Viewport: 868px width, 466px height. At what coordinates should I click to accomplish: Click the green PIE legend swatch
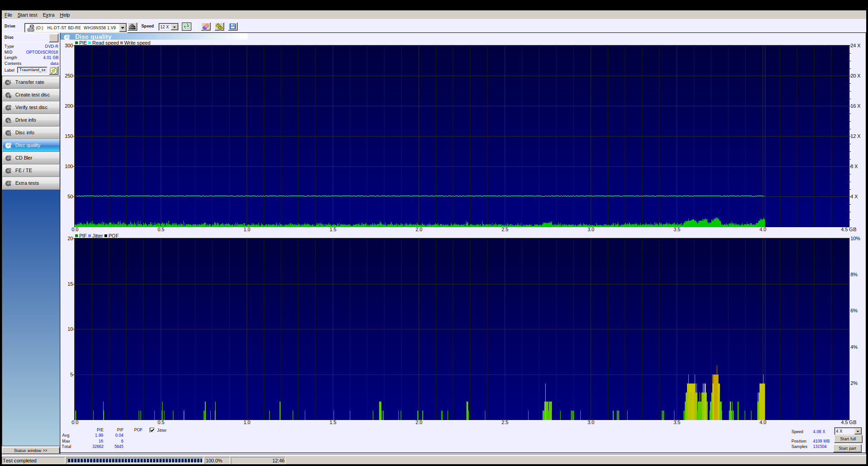pos(77,43)
